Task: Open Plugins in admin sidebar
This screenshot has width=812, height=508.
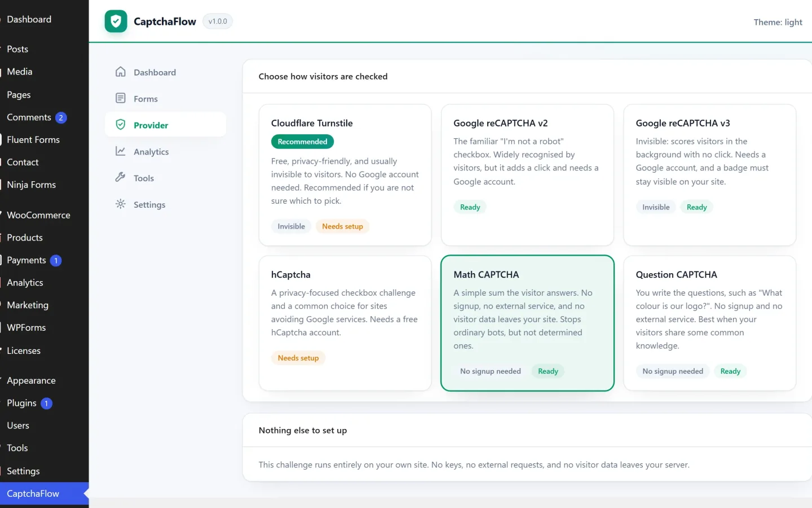Action: coord(44,403)
